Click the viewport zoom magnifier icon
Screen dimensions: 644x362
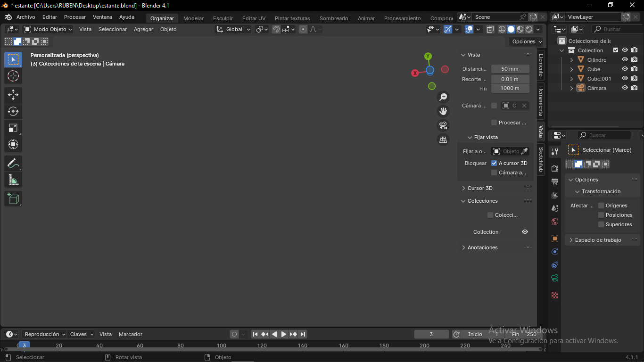443,97
